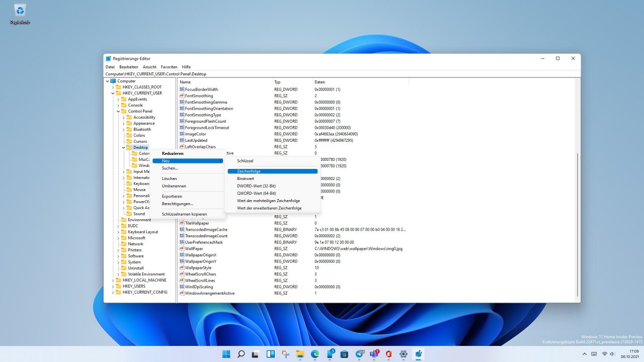644x362 pixels.
Task: Click the FontSmoothing string value icon
Action: click(182, 96)
